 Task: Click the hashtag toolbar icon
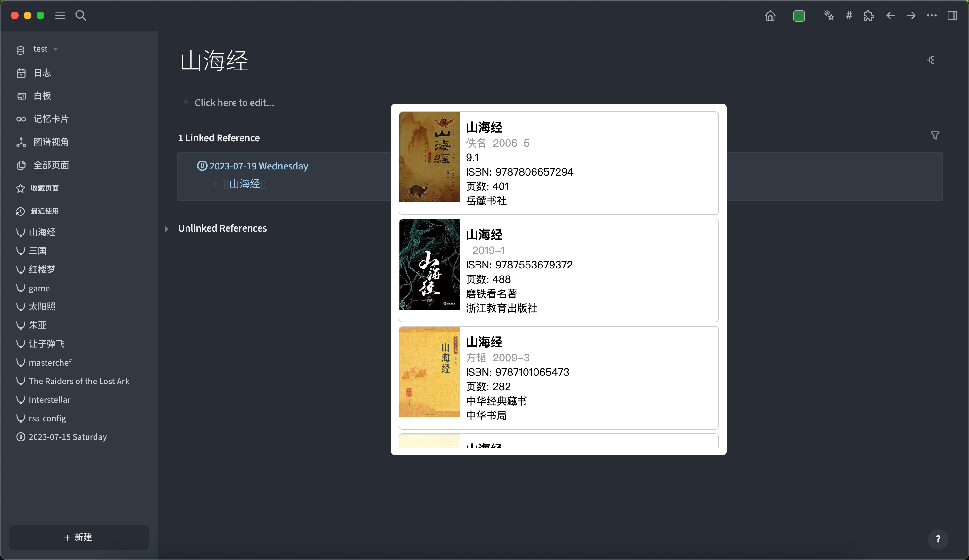pos(849,16)
